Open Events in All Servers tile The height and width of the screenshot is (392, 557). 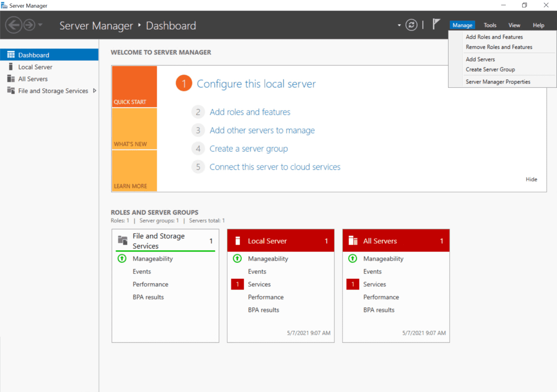click(x=372, y=271)
